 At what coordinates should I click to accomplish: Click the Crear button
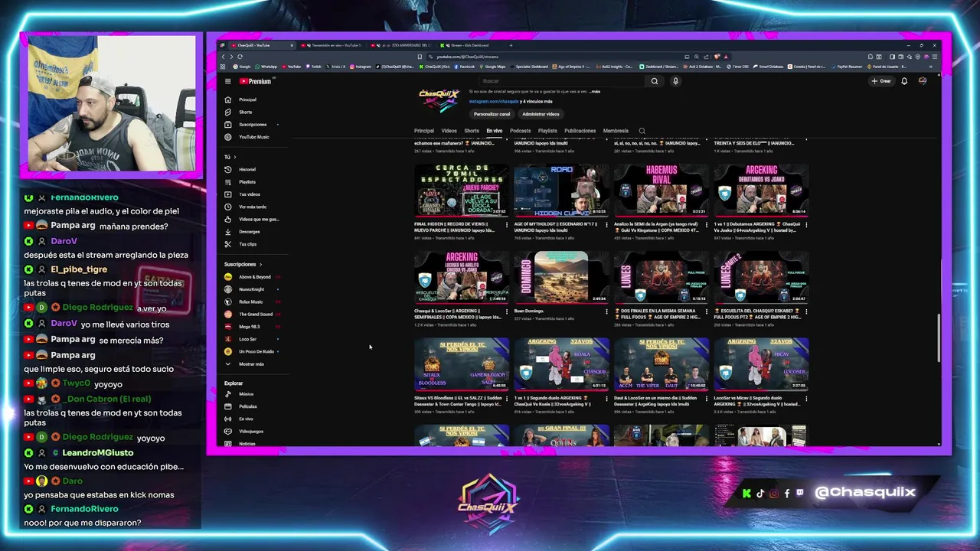[881, 81]
